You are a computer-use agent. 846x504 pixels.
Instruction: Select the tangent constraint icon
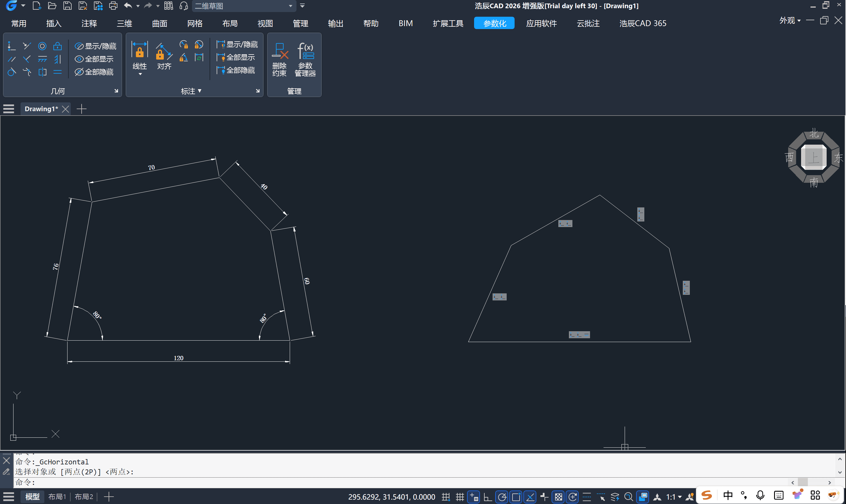pyautogui.click(x=11, y=72)
